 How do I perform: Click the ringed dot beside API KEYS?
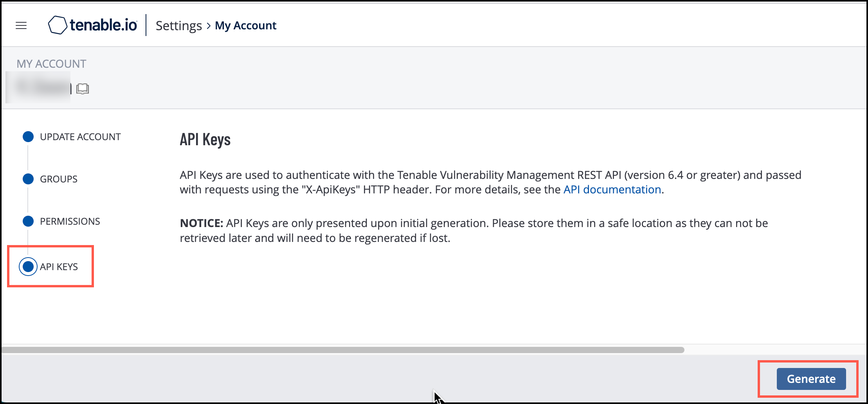(x=28, y=267)
